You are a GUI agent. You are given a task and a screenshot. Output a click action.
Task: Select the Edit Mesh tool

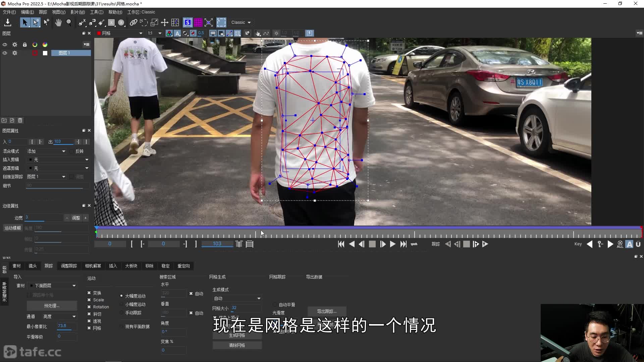coord(175,22)
